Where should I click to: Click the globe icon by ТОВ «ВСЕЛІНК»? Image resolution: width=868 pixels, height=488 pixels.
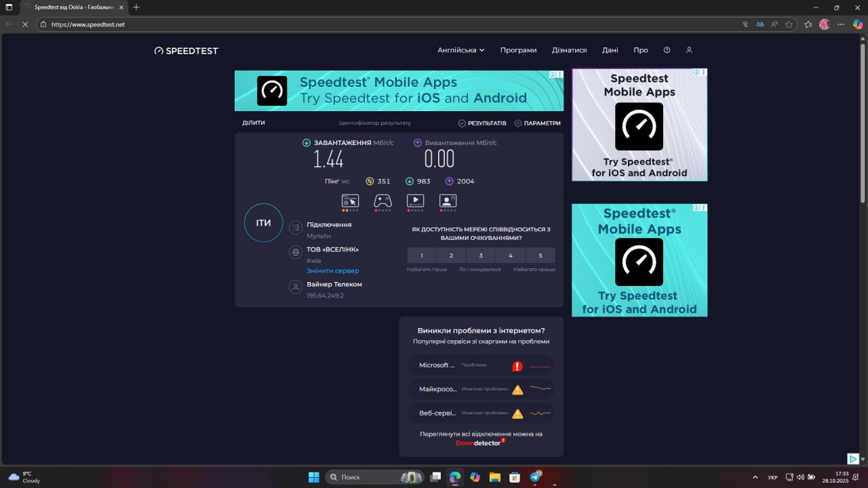click(x=296, y=252)
